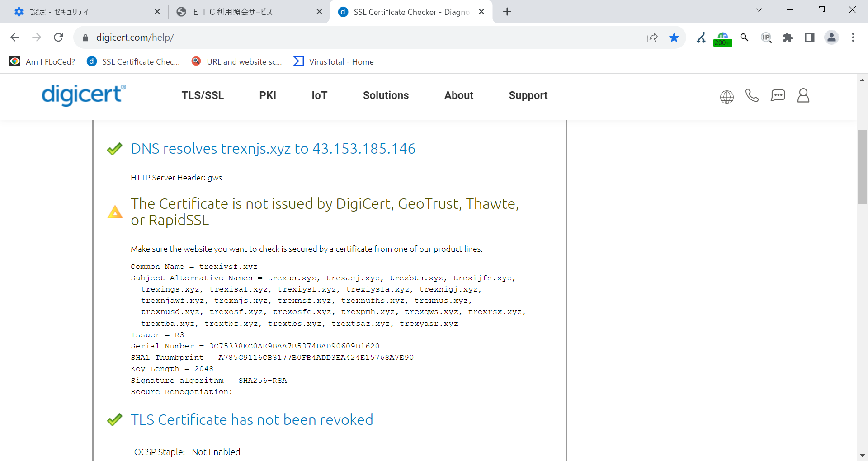The width and height of the screenshot is (868, 461).
Task: Open Chrome's three-dot menu
Action: 853,38
